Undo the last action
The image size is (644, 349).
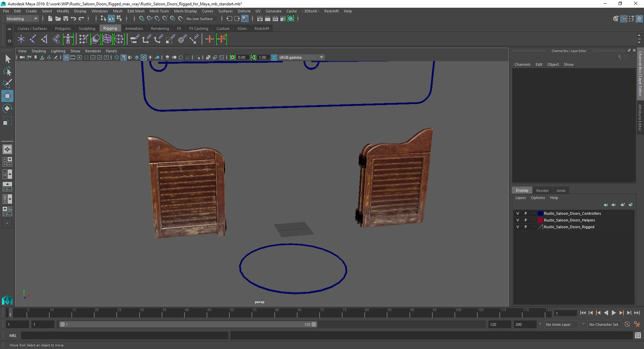point(73,19)
